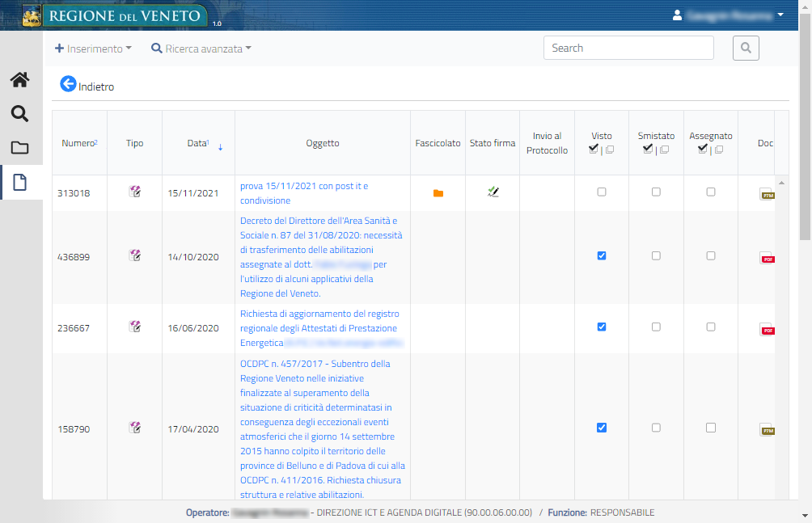Open link 'Decreto del Direttore dell'Area Sanità e Sociale'
The width and height of the screenshot is (812, 523).
pos(321,257)
